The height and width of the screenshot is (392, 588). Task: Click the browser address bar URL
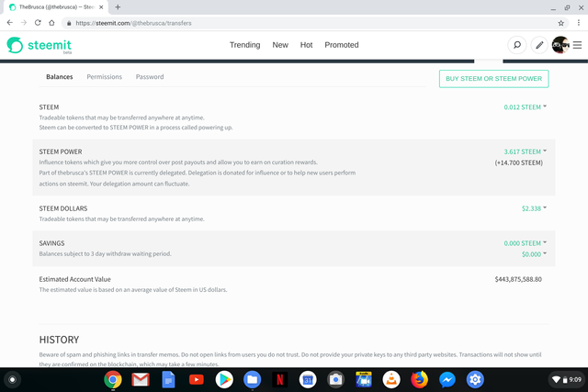click(x=133, y=23)
